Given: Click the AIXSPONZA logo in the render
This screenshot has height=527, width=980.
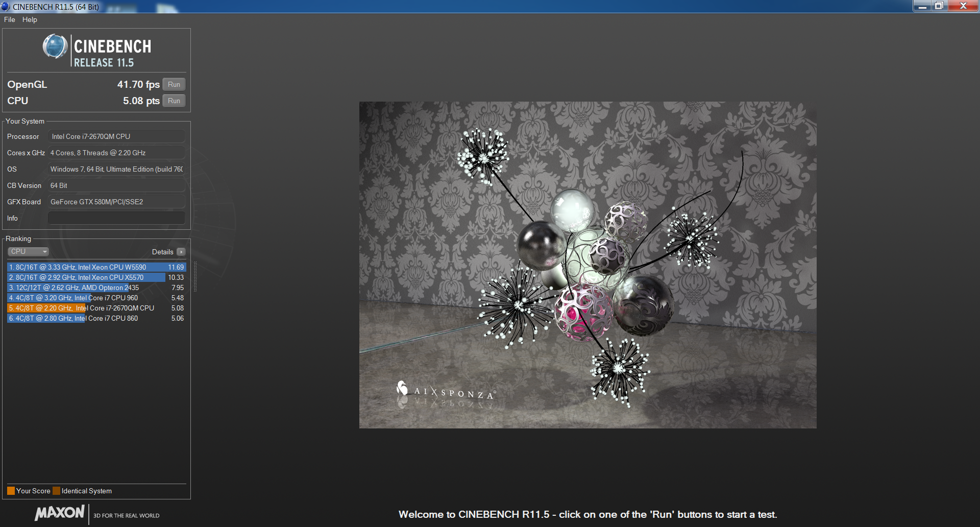Looking at the screenshot, I should [446, 391].
